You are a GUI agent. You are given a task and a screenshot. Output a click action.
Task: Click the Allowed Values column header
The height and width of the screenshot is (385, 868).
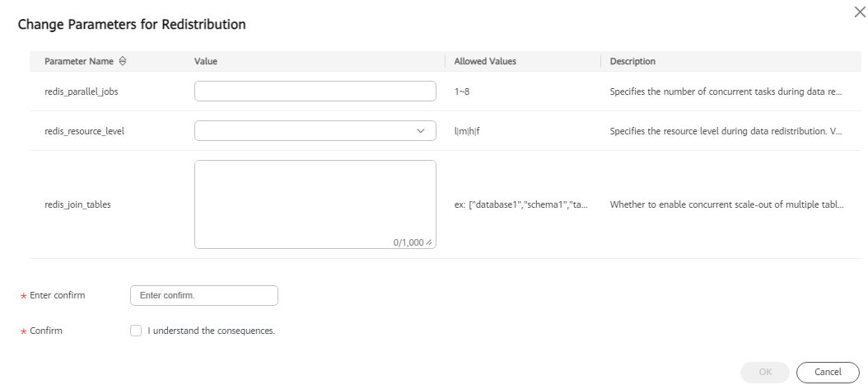click(485, 62)
